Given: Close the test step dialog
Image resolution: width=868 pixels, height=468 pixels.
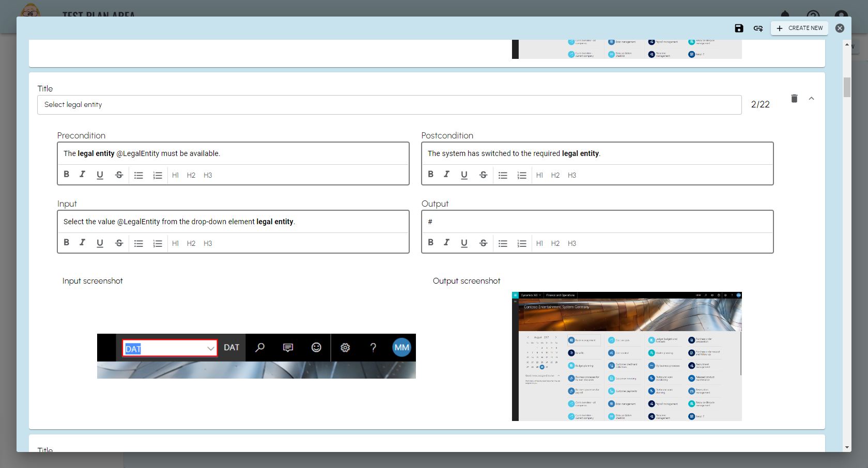Looking at the screenshot, I should pos(840,28).
